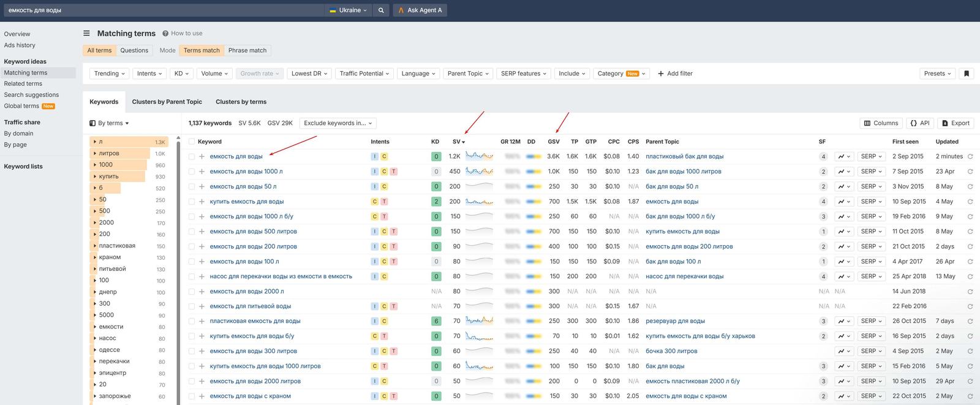
Task: Click the API braces button
Action: pos(920,123)
